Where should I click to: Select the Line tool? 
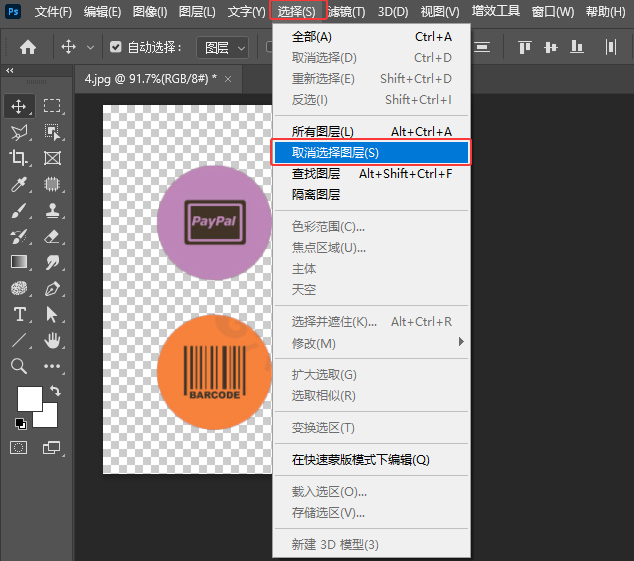[x=19, y=340]
